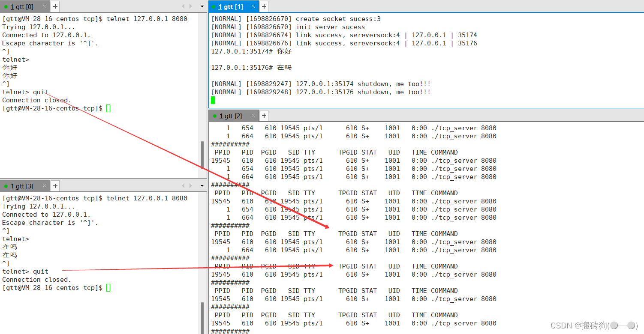The width and height of the screenshot is (644, 334).
Task: Click the green cursor at gtt [3] prompt
Action: click(108, 288)
